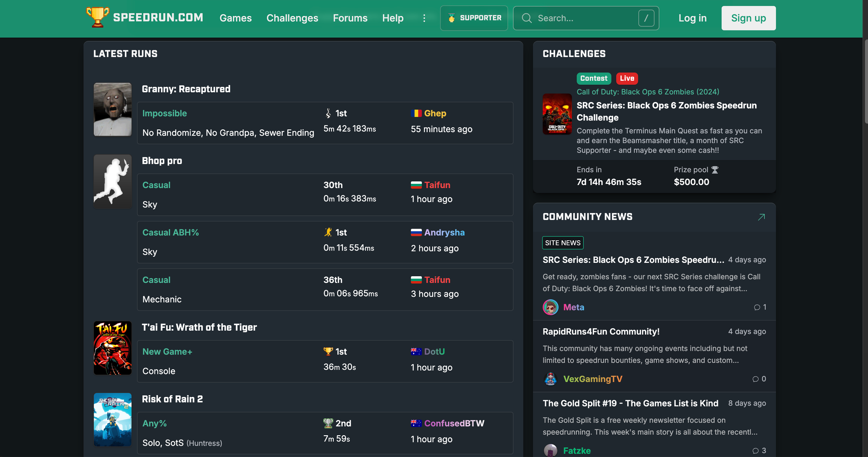Open VexGamingTV's author profile link

(x=593, y=379)
